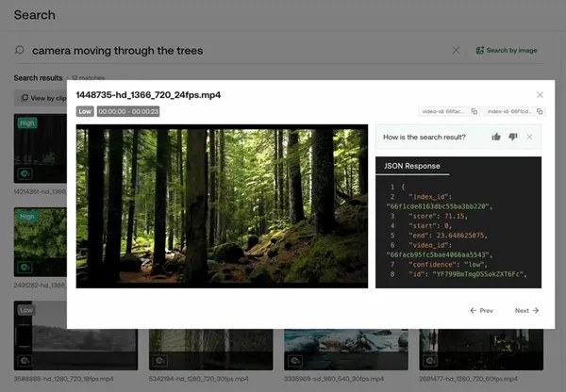Viewport: 566px width, 392px height.
Task: Click the "end": 23.648625075 JSON line
Action: 448,236
